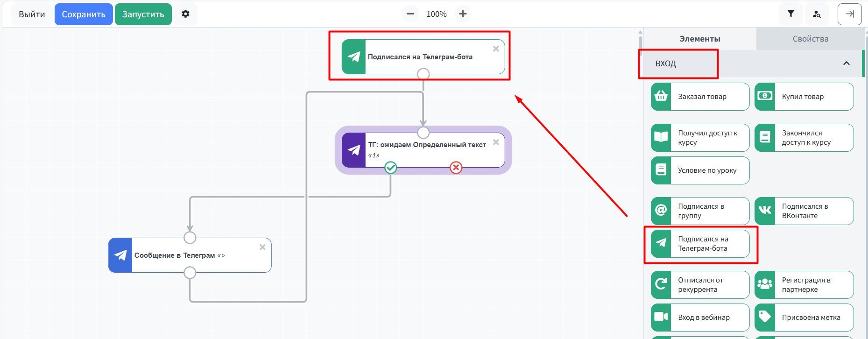This screenshot has width=868, height=339.
Task: Click input connector of the ТГ: ожидаем node
Action: coord(423,133)
